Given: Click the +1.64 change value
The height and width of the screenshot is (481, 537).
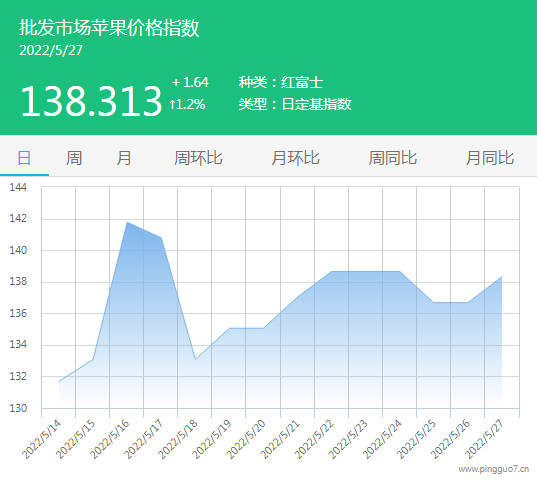Looking at the screenshot, I should point(190,82).
